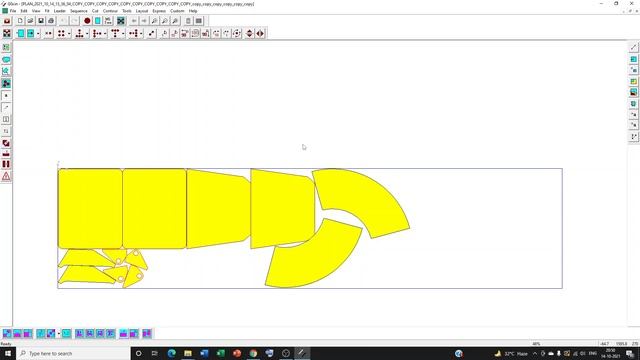
Task: Expand dropdown beside triangular dot array icon
Action: pyautogui.click(x=87, y=33)
